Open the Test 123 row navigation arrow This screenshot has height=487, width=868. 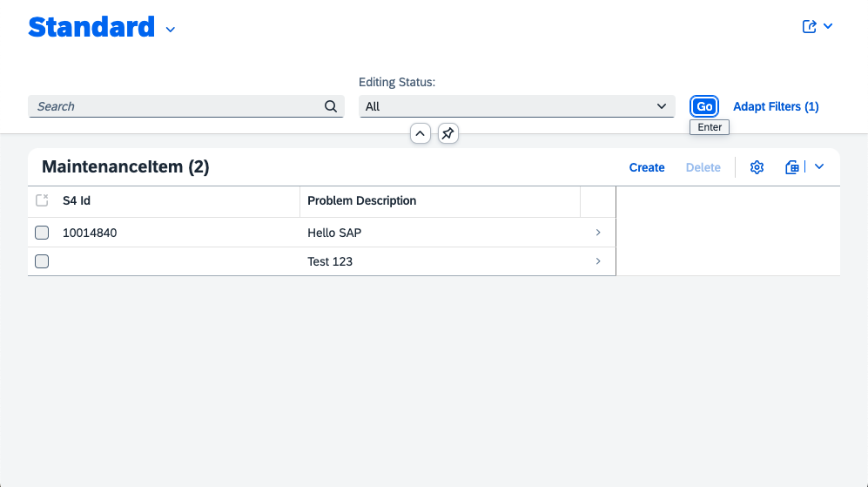click(598, 261)
